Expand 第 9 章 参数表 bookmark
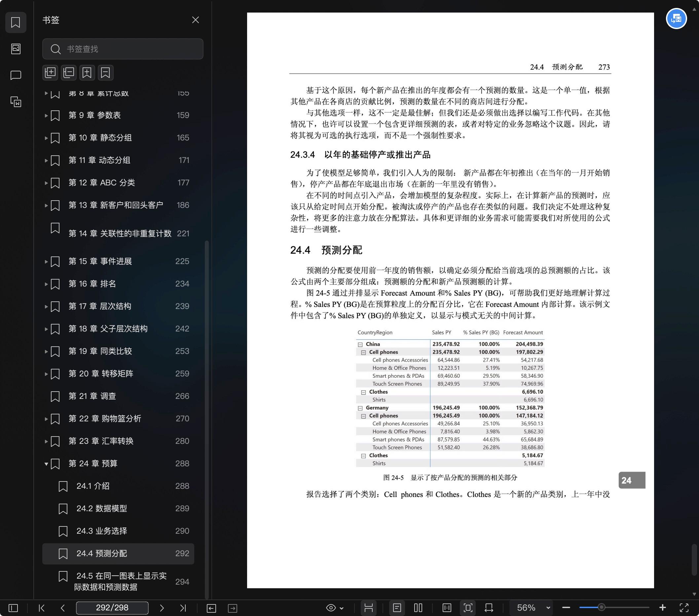This screenshot has width=699, height=616. pyautogui.click(x=46, y=116)
